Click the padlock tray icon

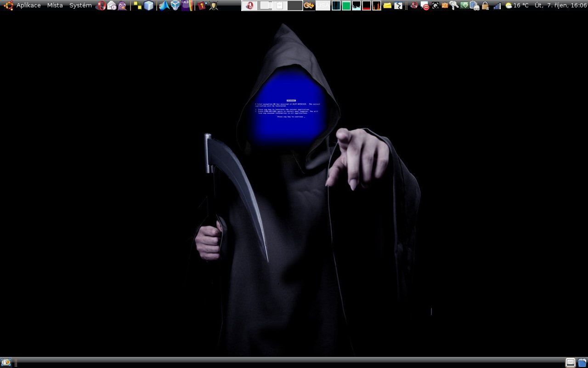[485, 6]
